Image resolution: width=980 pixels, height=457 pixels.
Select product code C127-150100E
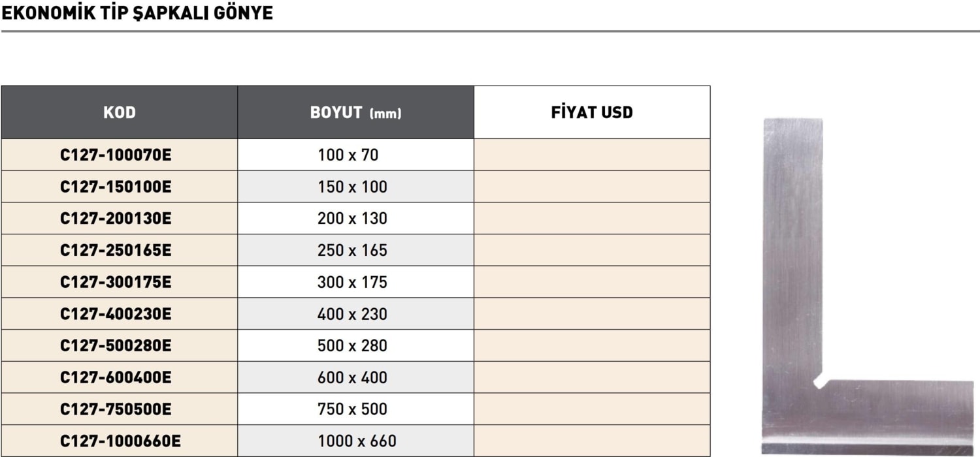(116, 187)
